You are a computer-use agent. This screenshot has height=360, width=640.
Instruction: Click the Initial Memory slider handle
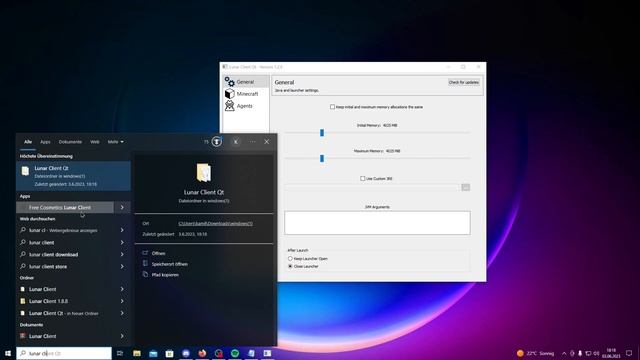point(322,133)
